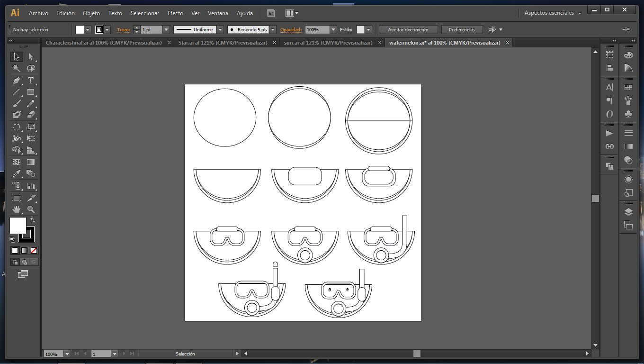This screenshot has width=644, height=364.
Task: Set paint mode to None
Action: click(34, 250)
